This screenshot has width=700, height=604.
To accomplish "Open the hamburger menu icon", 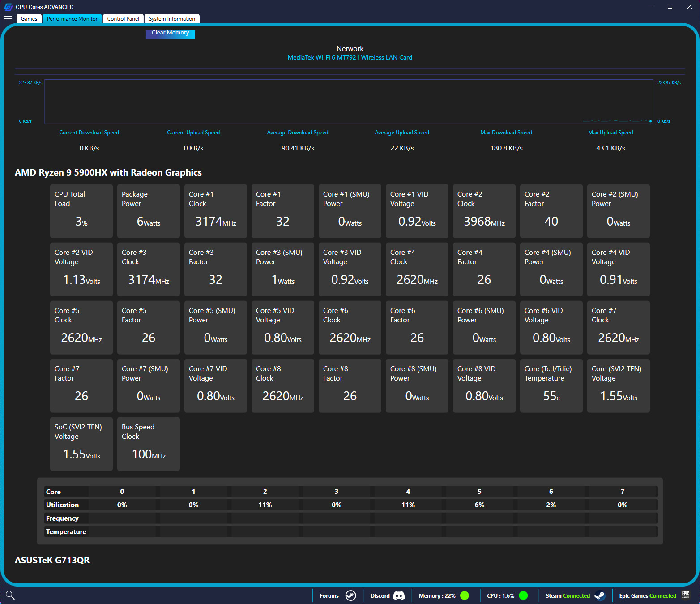I will coord(8,18).
